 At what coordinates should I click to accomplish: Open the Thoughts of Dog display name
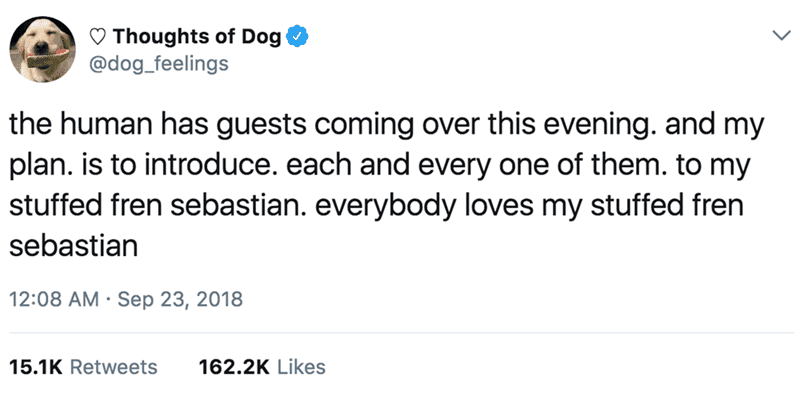point(197,36)
